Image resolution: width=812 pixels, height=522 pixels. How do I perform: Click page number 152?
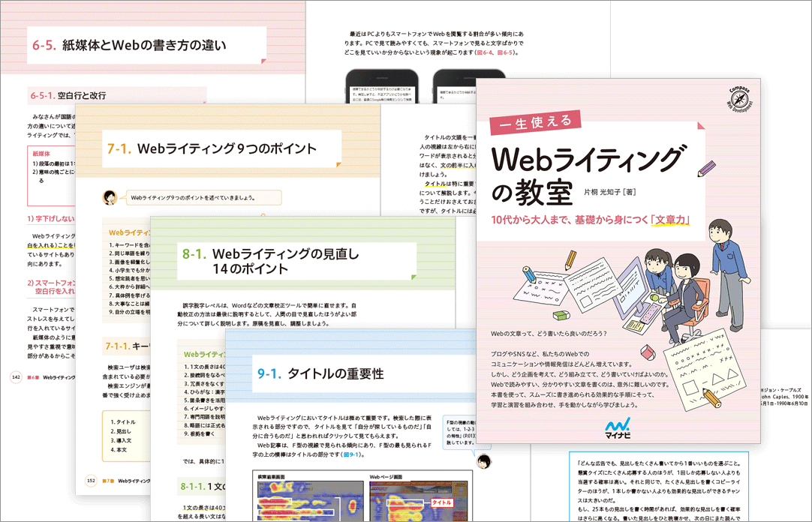91,481
